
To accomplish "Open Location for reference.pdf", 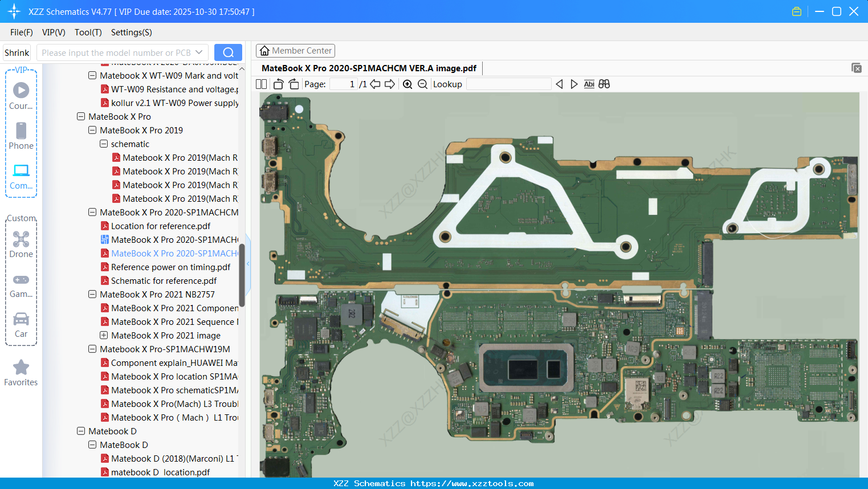I will click(x=156, y=226).
